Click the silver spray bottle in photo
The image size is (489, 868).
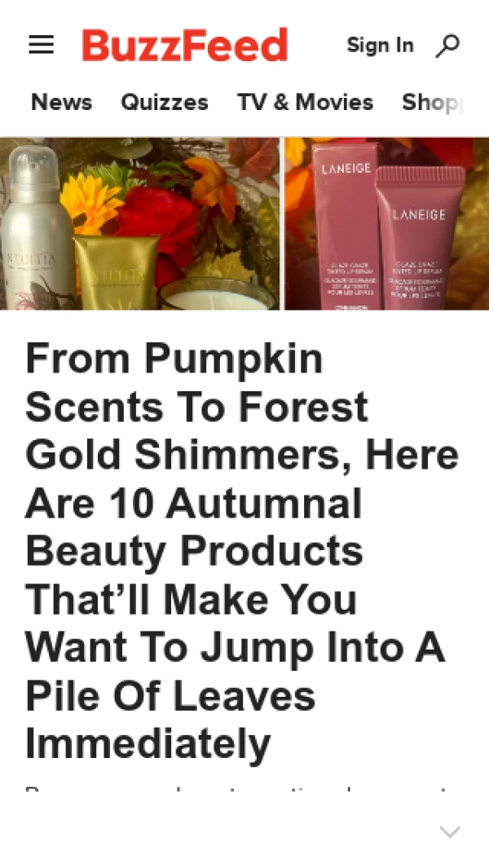(37, 228)
